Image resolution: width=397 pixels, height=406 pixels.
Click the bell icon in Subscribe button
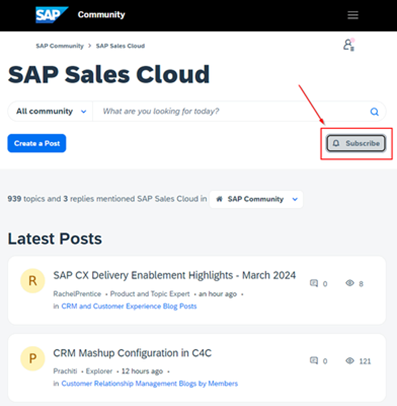click(336, 143)
